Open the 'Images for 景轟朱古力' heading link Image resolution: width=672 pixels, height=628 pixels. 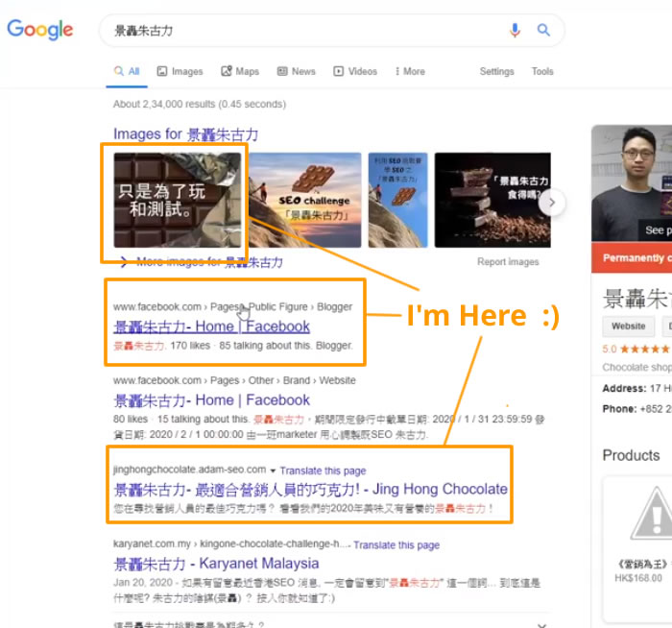pos(185,134)
